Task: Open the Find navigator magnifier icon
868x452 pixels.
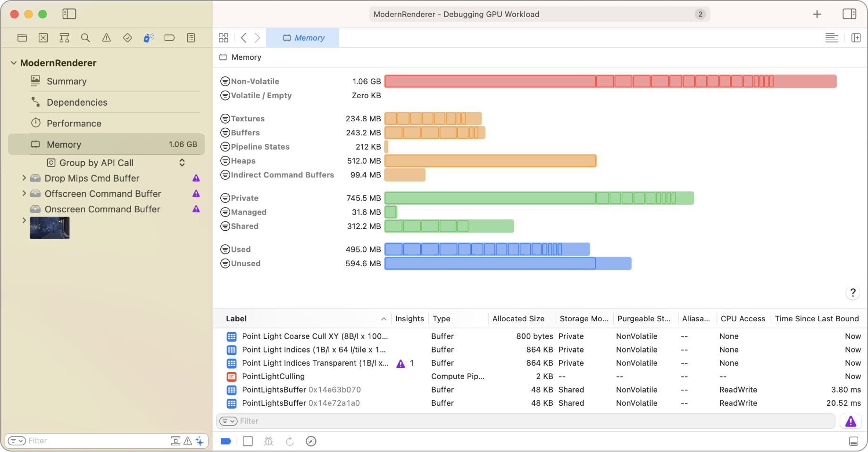Action: point(85,38)
